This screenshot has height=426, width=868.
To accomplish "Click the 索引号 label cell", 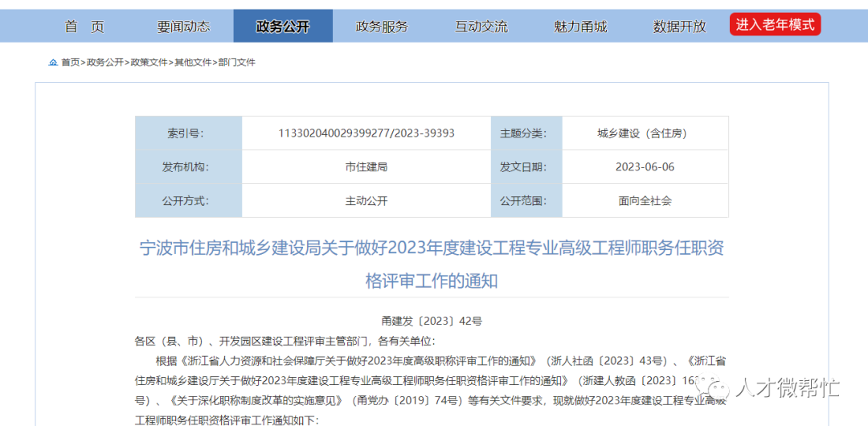I will coord(188,133).
